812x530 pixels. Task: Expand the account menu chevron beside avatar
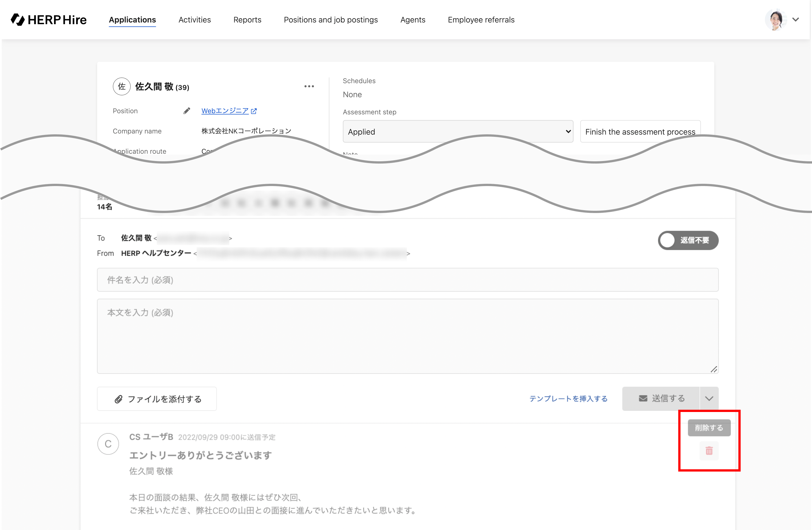(x=796, y=20)
